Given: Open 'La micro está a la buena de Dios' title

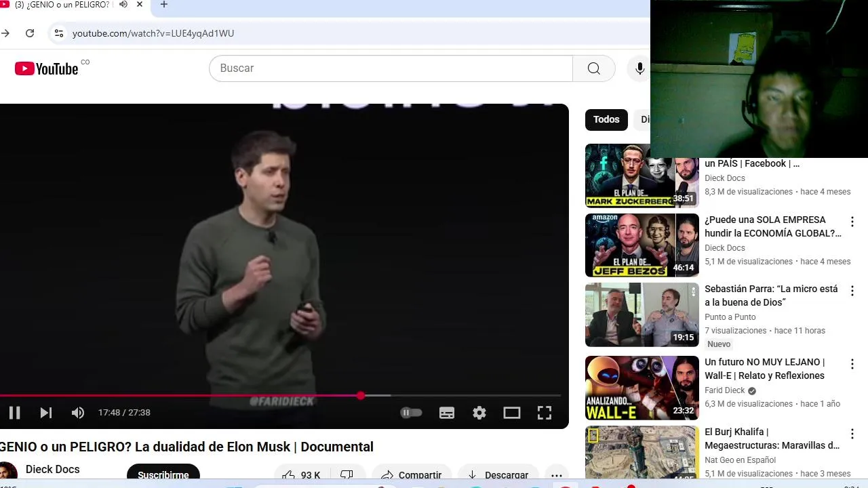Looking at the screenshot, I should click(x=771, y=296).
